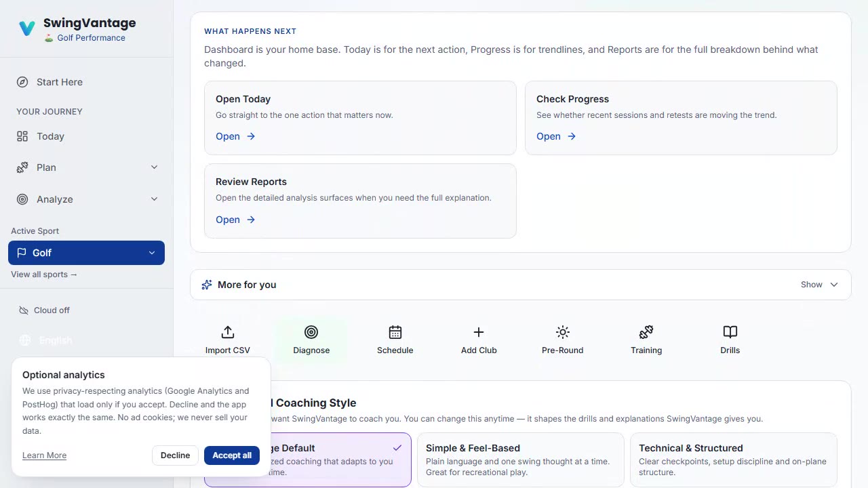Image resolution: width=868 pixels, height=488 pixels.
Task: Go to Today in the sidebar
Action: tap(86, 136)
